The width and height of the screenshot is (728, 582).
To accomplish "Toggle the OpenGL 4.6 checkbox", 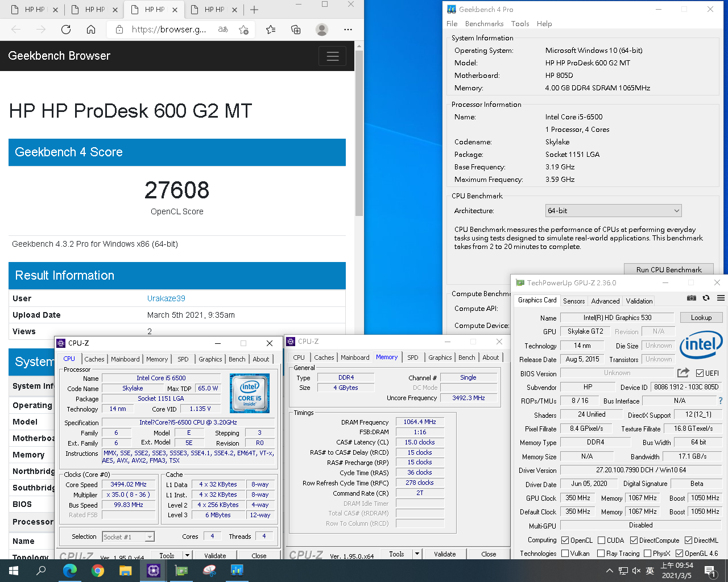I will coord(679,553).
